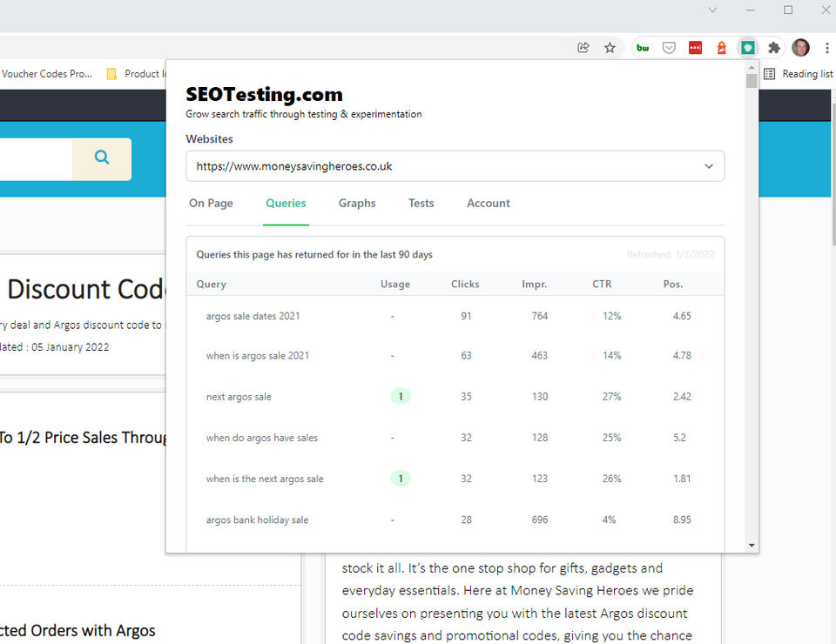This screenshot has width=836, height=644.
Task: Sort by the Pos. column header
Action: 673,284
